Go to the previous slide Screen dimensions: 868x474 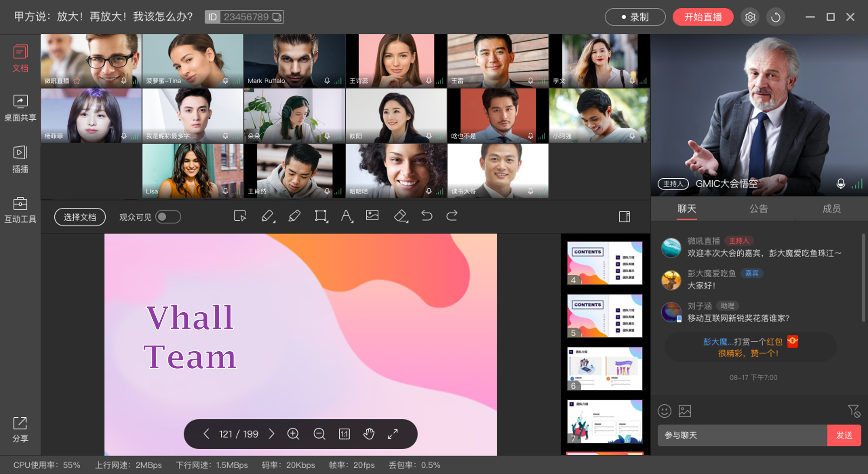click(207, 434)
